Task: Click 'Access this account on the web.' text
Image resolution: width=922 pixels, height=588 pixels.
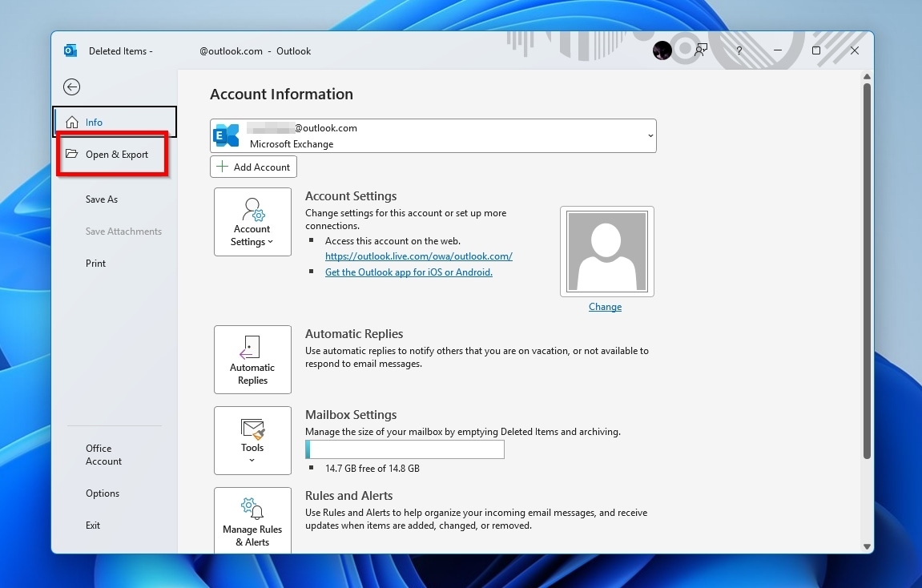Action: pos(393,241)
